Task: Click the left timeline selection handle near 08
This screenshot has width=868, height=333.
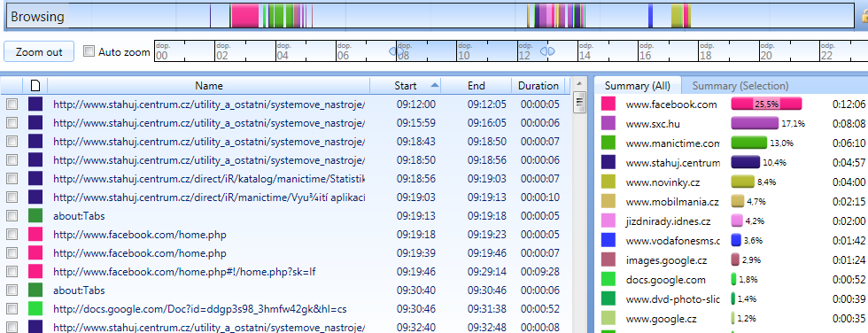Action: click(396, 51)
